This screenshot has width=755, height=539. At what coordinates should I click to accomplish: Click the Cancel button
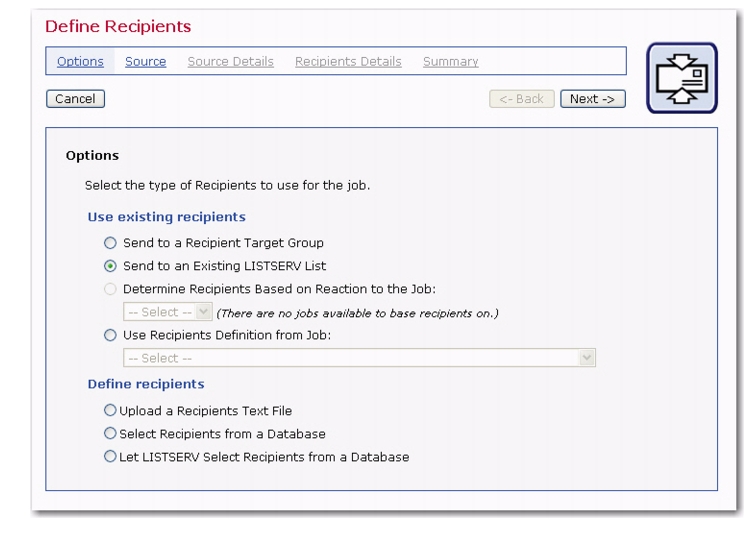[76, 99]
